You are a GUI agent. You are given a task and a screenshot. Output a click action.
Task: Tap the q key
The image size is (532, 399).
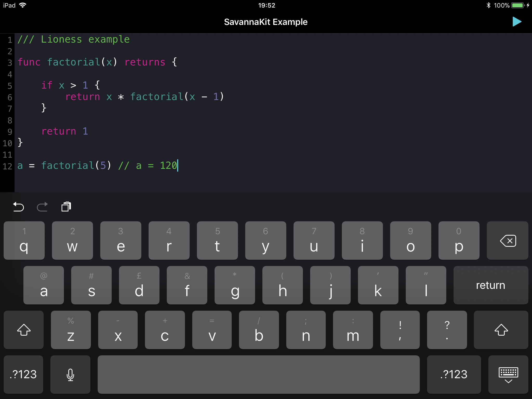pyautogui.click(x=24, y=241)
